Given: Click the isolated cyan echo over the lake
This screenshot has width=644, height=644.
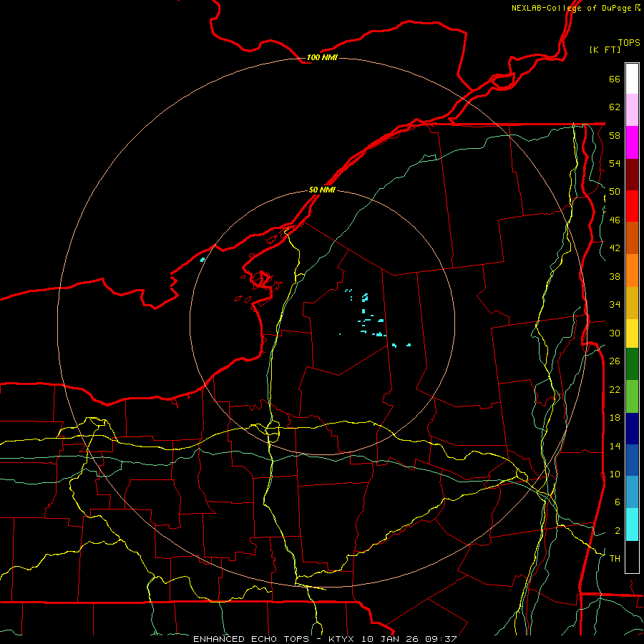Looking at the screenshot, I should click(x=202, y=260).
